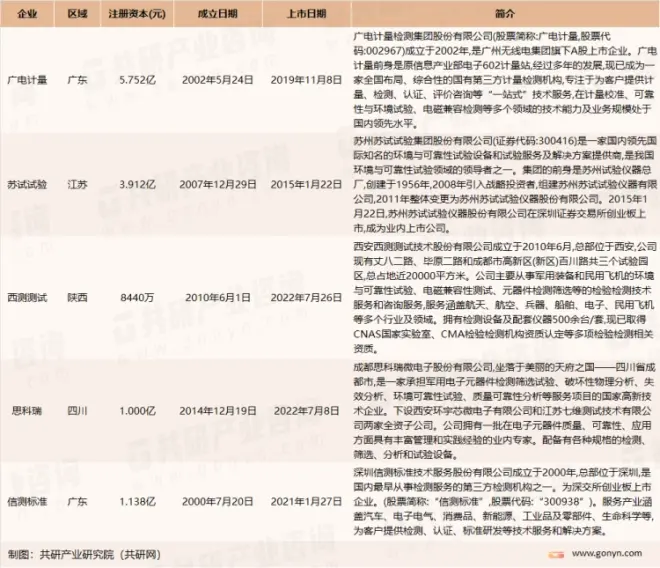Click the 制图：共研产业研究院 credit text
The width and height of the screenshot is (660, 568).
pos(84,555)
